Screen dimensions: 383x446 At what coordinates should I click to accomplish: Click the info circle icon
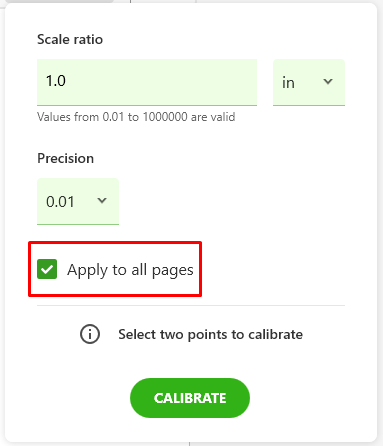point(90,334)
